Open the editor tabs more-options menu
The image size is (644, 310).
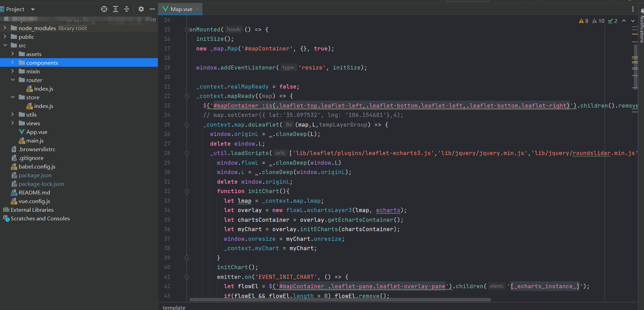click(x=633, y=9)
